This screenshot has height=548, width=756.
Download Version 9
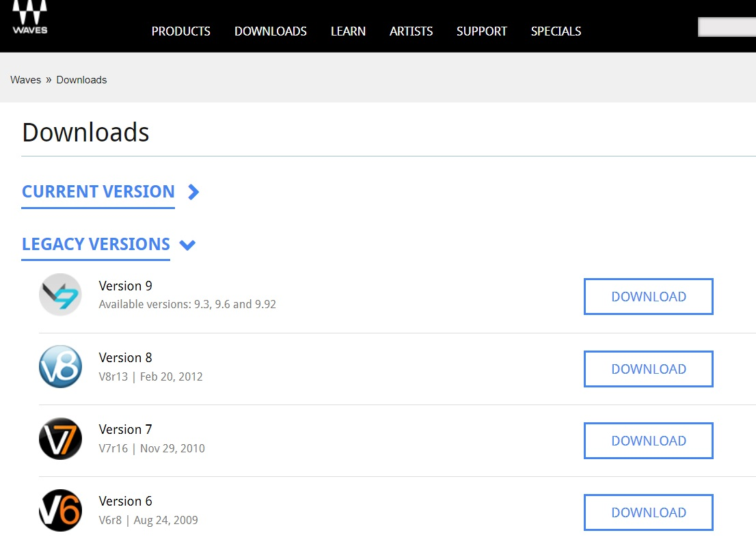click(x=648, y=297)
